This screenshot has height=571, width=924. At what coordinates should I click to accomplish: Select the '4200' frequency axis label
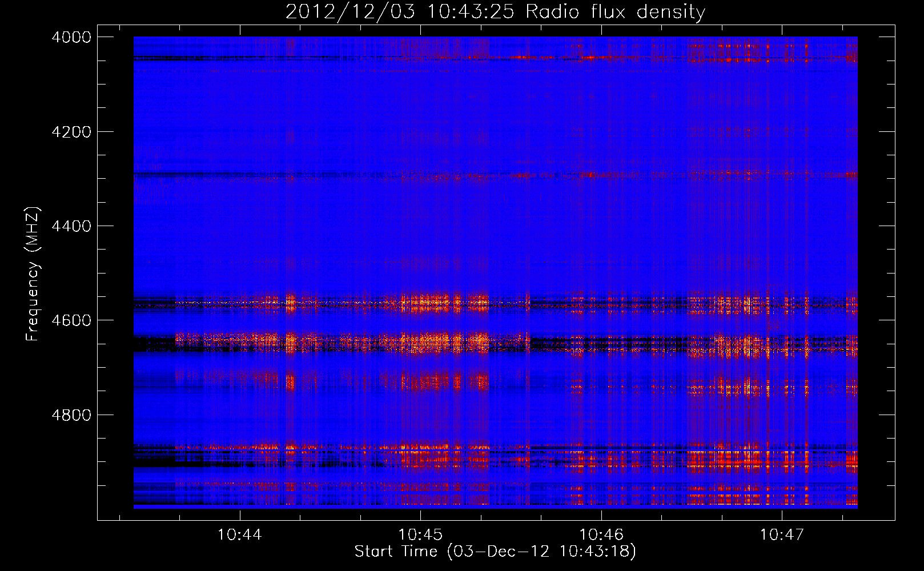tap(71, 132)
